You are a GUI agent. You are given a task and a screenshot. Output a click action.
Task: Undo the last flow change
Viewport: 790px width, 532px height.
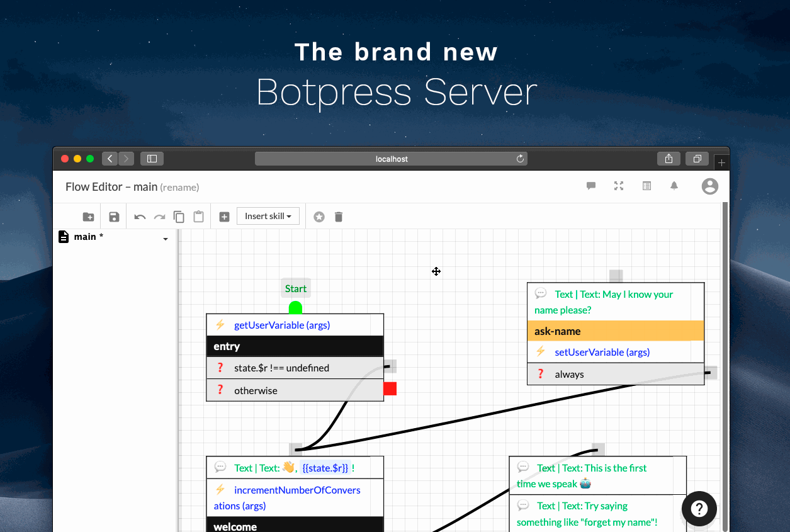(140, 217)
